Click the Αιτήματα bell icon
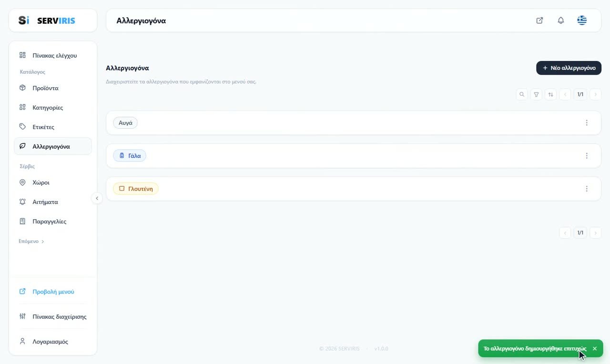 coord(22,202)
